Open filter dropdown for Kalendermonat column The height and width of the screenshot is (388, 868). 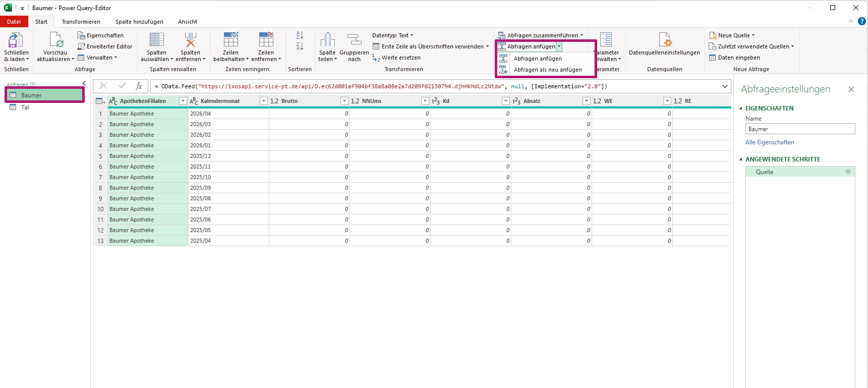click(x=263, y=101)
